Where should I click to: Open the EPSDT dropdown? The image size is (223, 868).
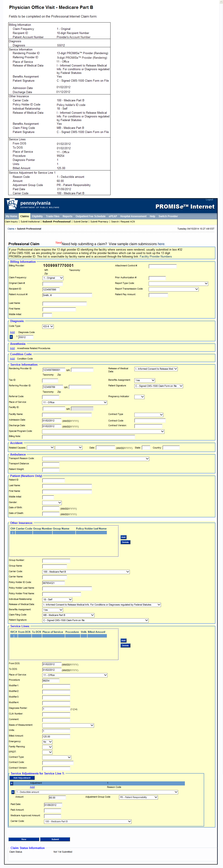(47, 752)
